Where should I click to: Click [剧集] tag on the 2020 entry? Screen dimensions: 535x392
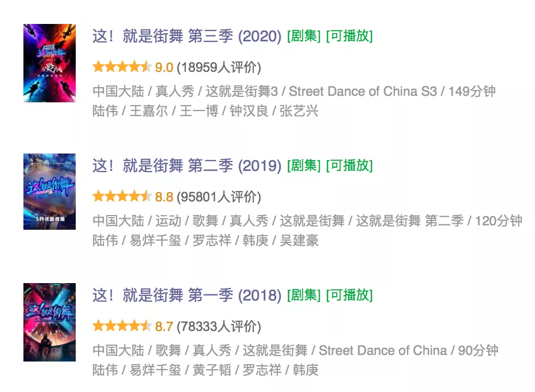(303, 36)
